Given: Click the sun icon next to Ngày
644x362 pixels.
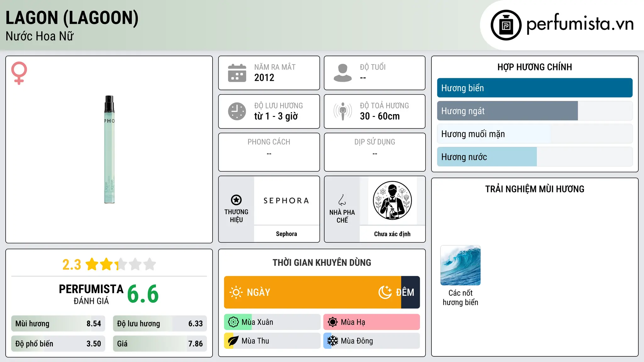Looking at the screenshot, I should point(236,292).
